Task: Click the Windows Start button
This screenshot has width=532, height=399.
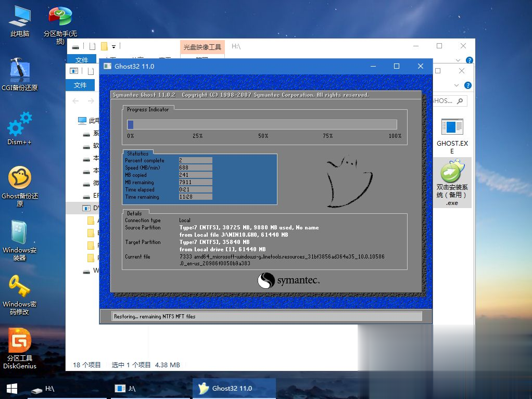Action: click(x=12, y=389)
